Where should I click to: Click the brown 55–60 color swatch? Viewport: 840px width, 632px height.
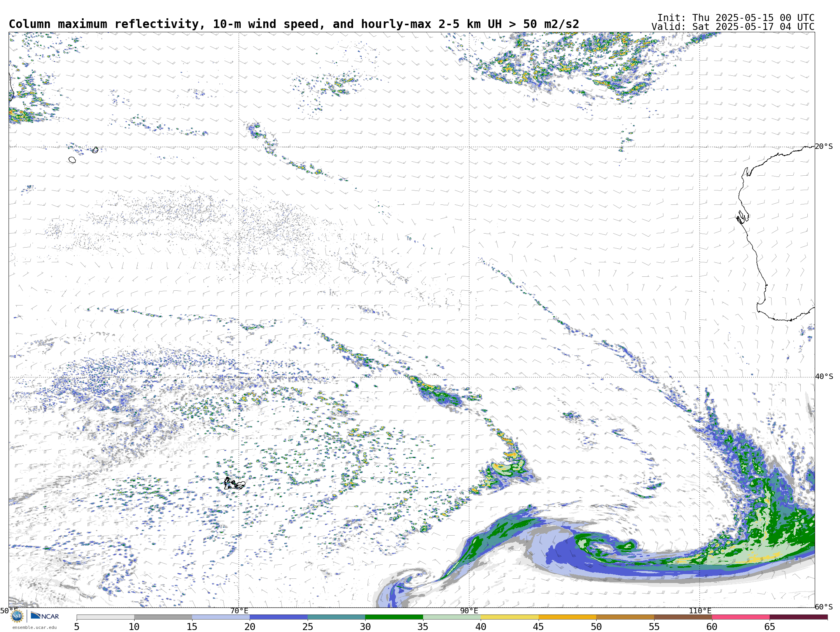pyautogui.click(x=683, y=617)
